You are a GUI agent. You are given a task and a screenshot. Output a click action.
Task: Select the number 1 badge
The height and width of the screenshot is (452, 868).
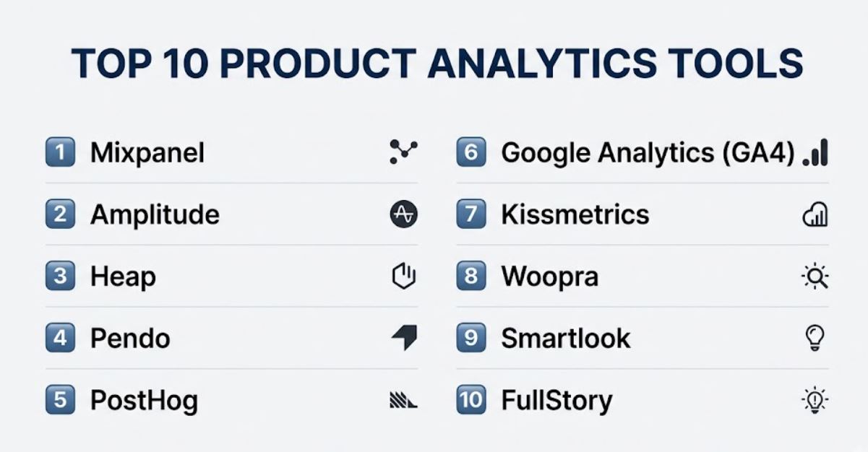point(60,152)
